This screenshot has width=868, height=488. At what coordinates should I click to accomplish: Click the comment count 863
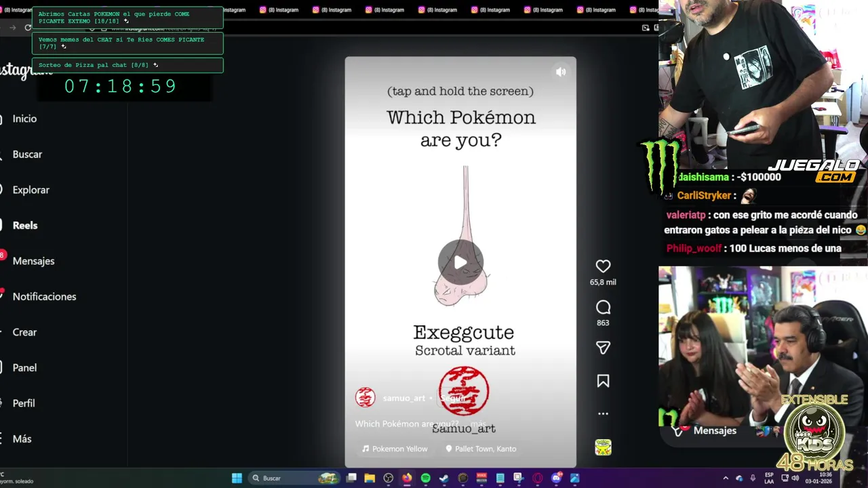pyautogui.click(x=603, y=323)
